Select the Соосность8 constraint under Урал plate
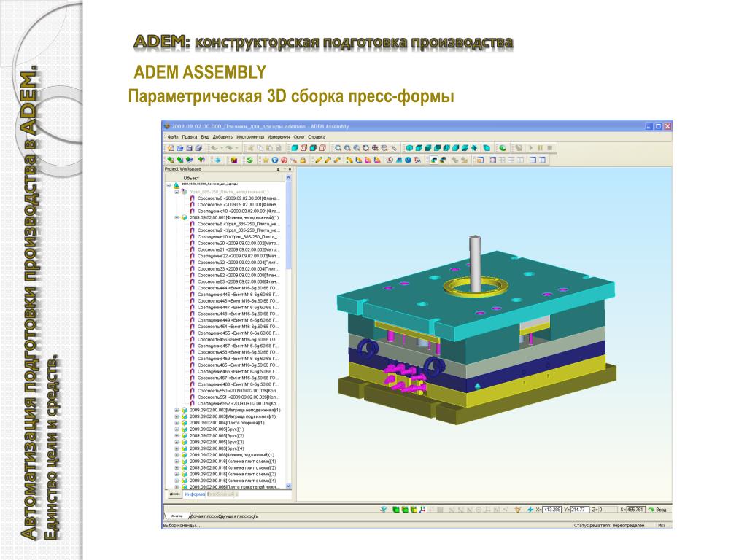Viewport: 747px width, 560px height. point(235,198)
